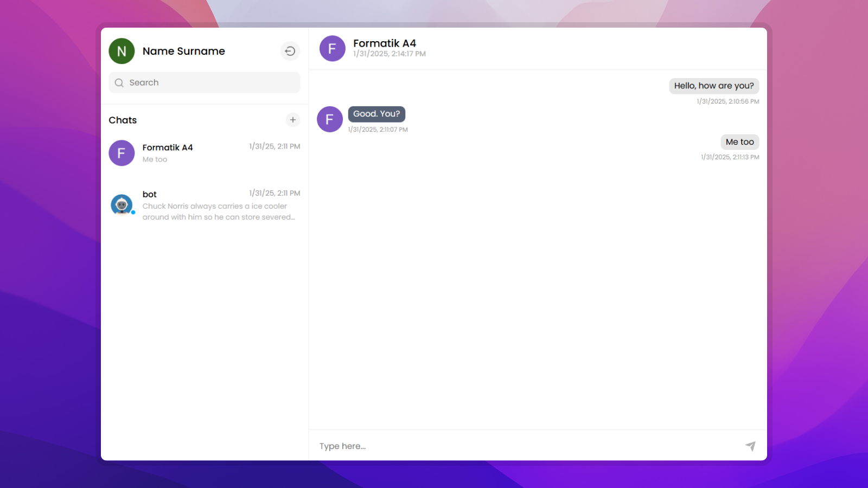Click the purple F avatar in the chat header
The height and width of the screenshot is (488, 868).
(x=333, y=49)
